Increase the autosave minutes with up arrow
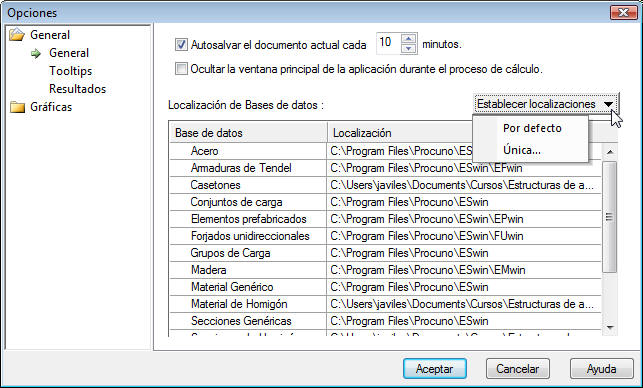Image resolution: width=643 pixels, height=388 pixels. (x=408, y=39)
